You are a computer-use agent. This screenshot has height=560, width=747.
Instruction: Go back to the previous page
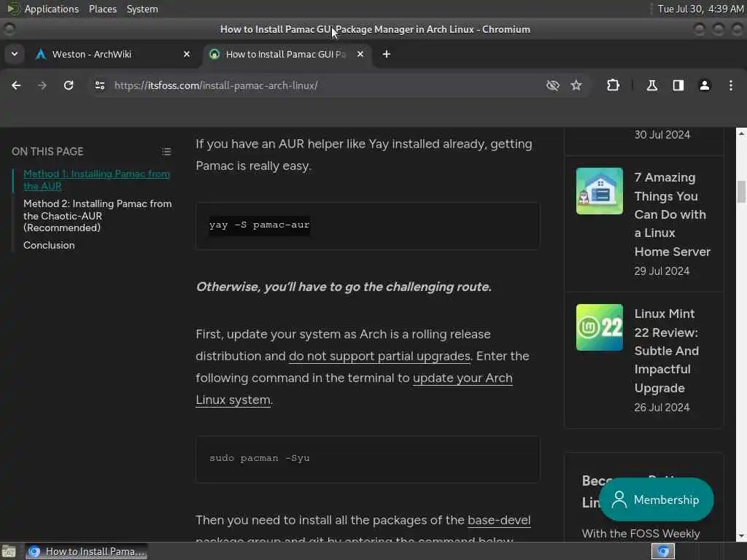(x=16, y=85)
